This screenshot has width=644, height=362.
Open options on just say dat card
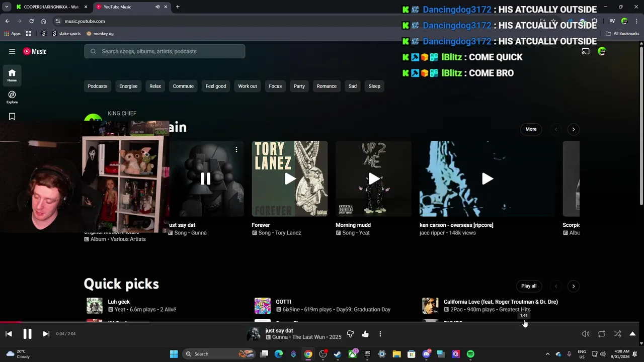point(236,149)
